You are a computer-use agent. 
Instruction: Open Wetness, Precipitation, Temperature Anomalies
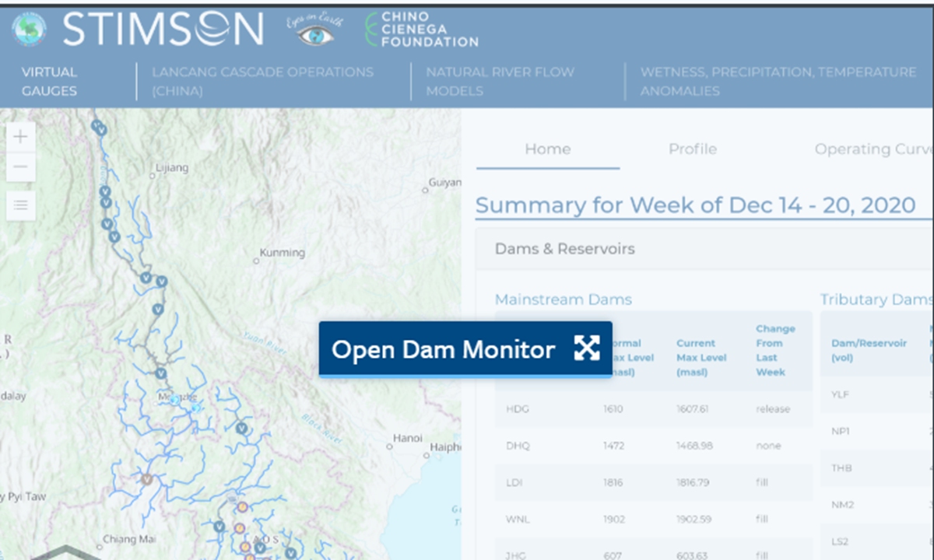click(778, 81)
